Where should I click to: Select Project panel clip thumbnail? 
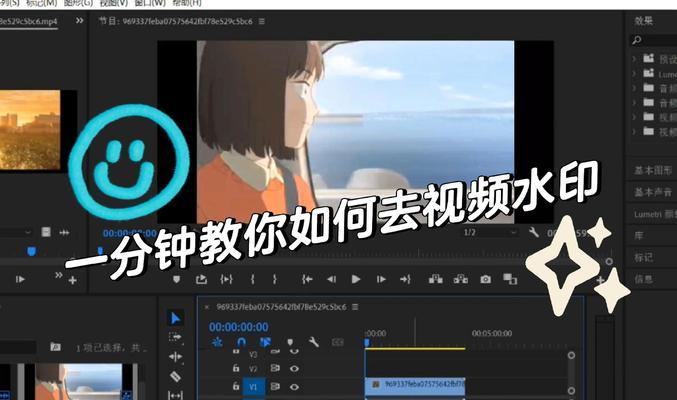pos(80,381)
